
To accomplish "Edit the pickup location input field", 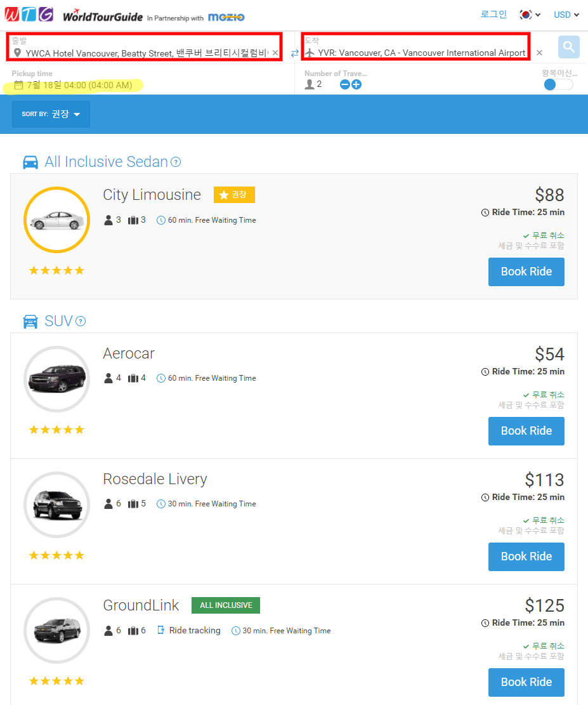I will [146, 53].
